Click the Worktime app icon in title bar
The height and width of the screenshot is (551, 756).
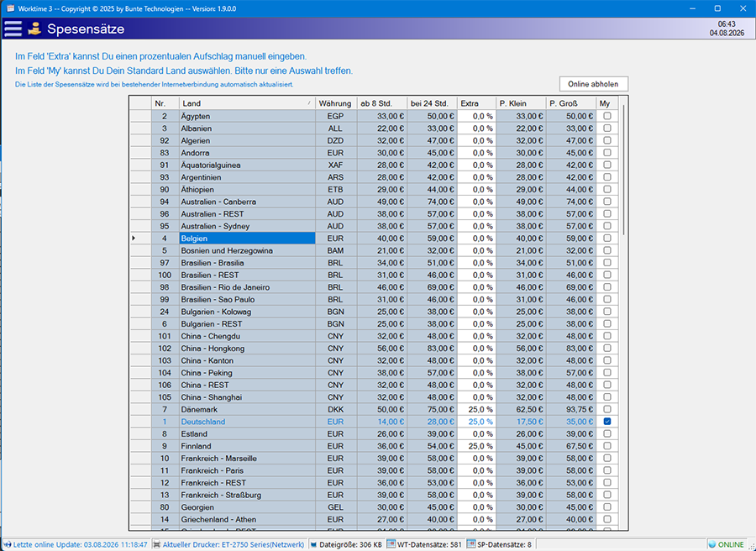(x=9, y=8)
